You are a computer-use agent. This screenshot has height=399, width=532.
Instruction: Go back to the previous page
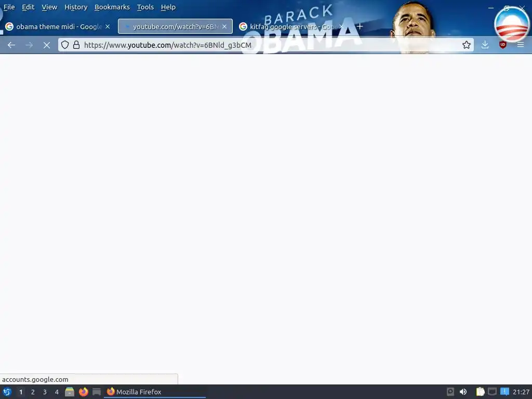(11, 45)
